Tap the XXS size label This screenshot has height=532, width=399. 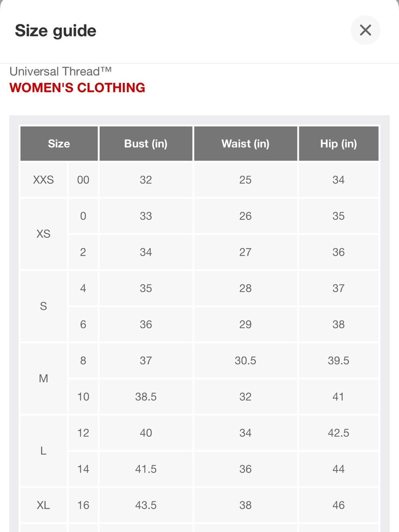coord(43,180)
